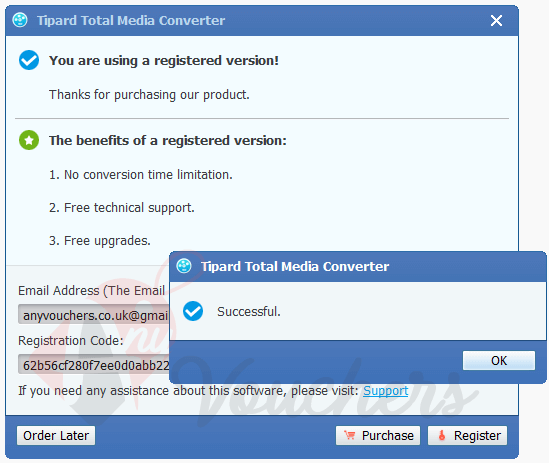
Task: Click the Purchase button
Action: coord(378,435)
